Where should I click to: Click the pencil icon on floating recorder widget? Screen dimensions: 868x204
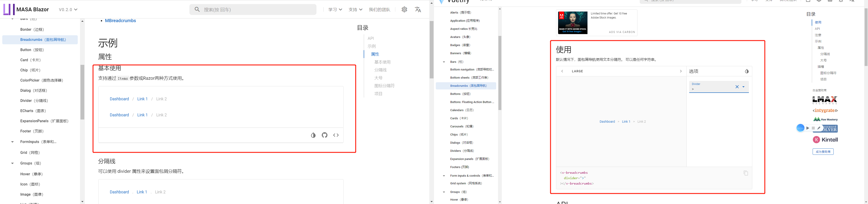tap(819, 128)
